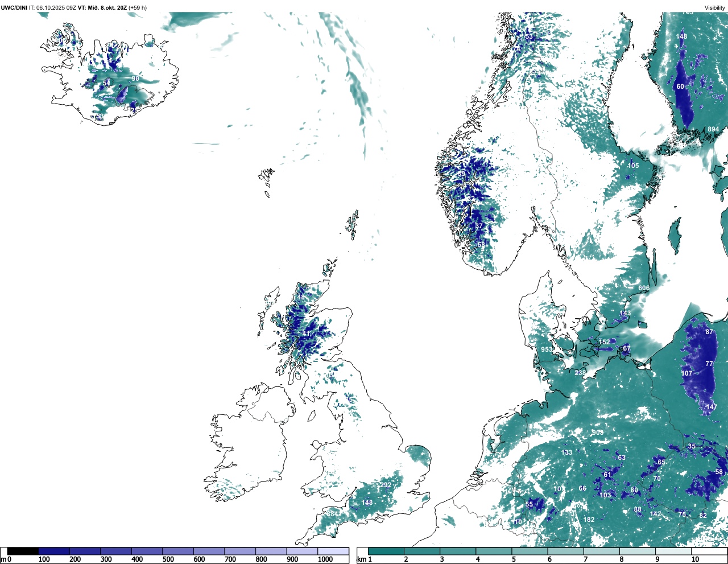This screenshot has width=728, height=564.
Task: Click the '103' value in central Germany
Action: (x=605, y=495)
